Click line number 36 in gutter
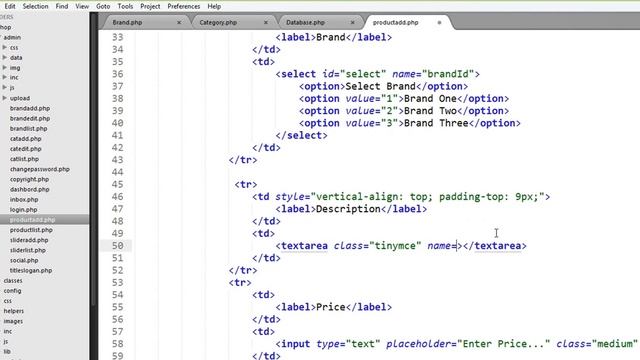Screen dimensions: 640x360 [x=118, y=74]
